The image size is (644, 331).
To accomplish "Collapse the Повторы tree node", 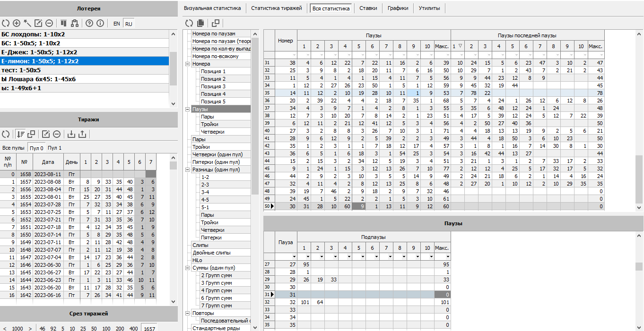I will 187,313.
